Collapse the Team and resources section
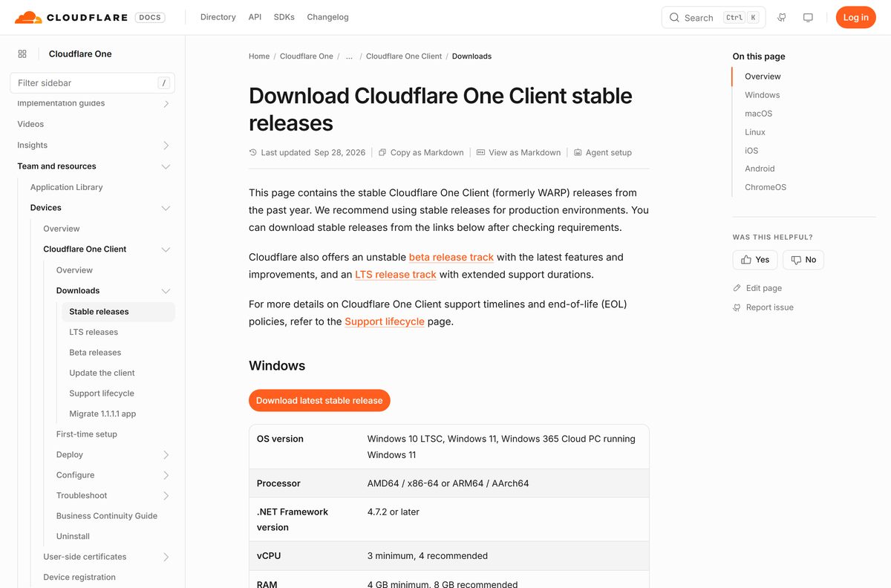The height and width of the screenshot is (588, 891). [166, 166]
